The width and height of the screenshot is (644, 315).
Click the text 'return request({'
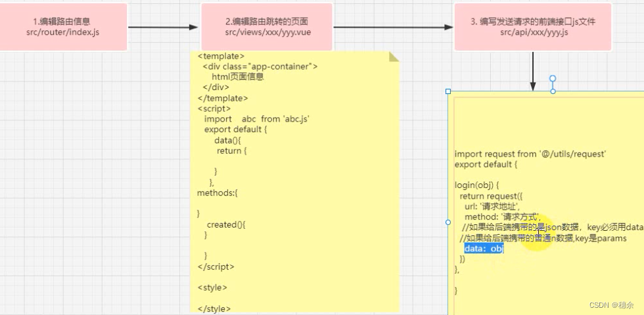pyautogui.click(x=491, y=196)
